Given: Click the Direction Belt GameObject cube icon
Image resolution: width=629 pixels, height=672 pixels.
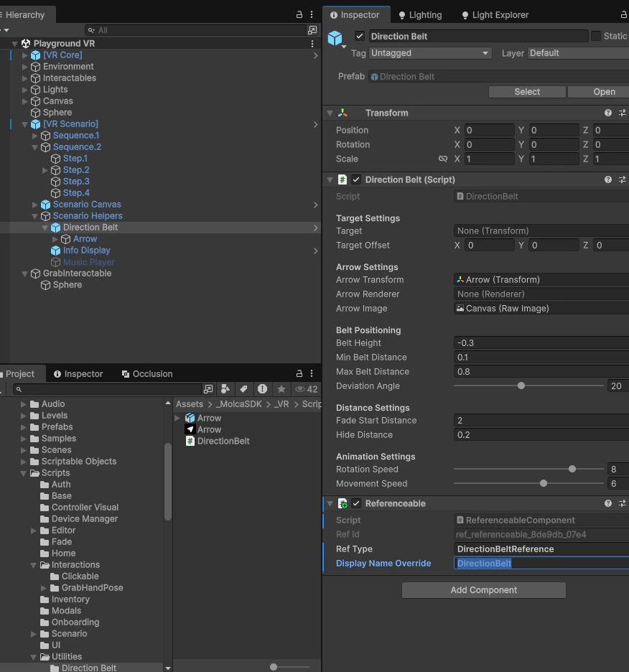Looking at the screenshot, I should 335,38.
